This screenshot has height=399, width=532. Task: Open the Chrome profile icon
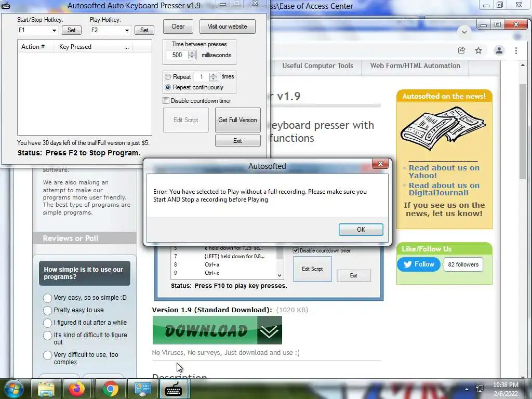click(499, 50)
